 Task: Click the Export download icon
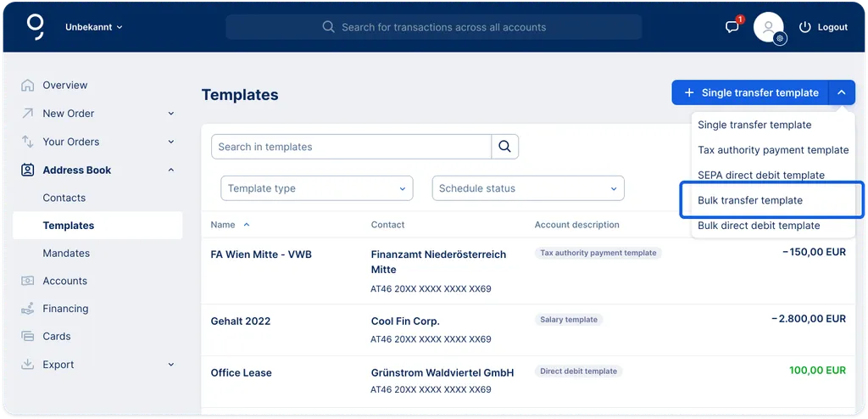coord(27,364)
